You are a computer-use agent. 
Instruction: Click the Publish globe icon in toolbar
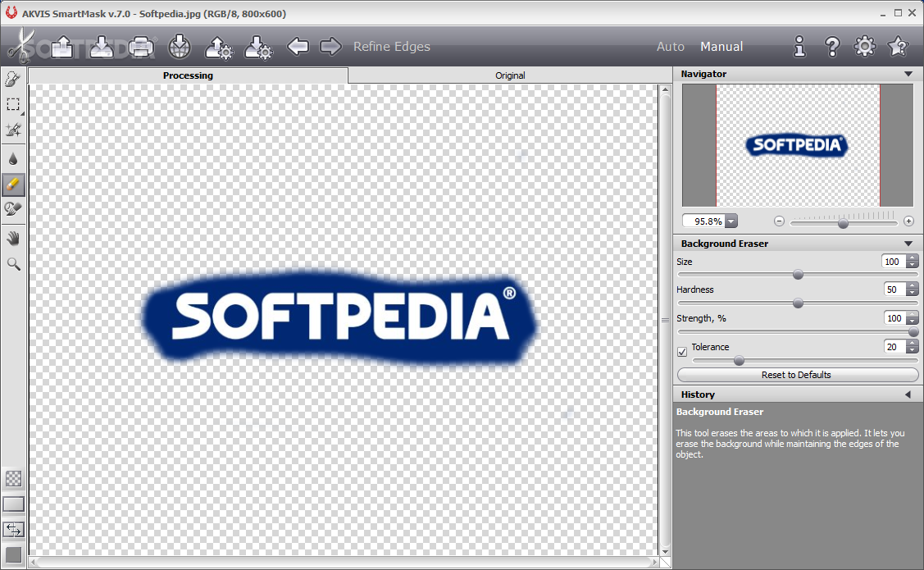tap(180, 47)
